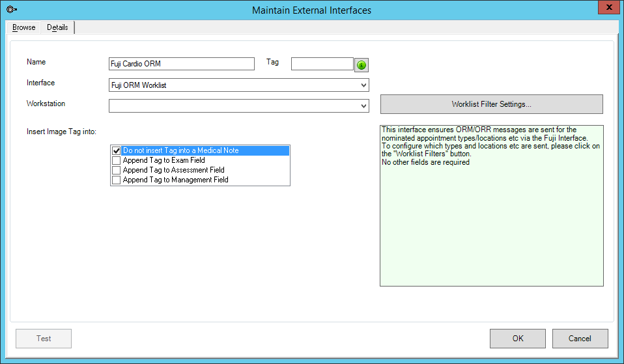Focus the empty Tag input field
The image size is (624, 364).
coord(322,64)
